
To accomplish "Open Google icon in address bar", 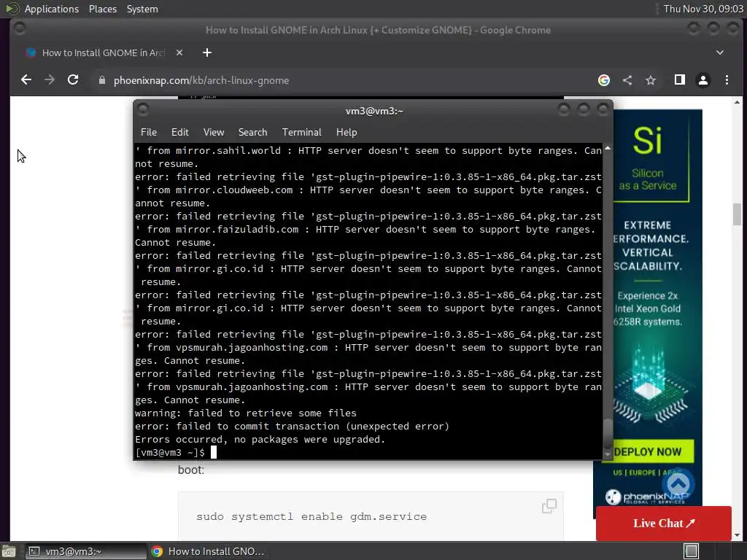I will 603,80.
